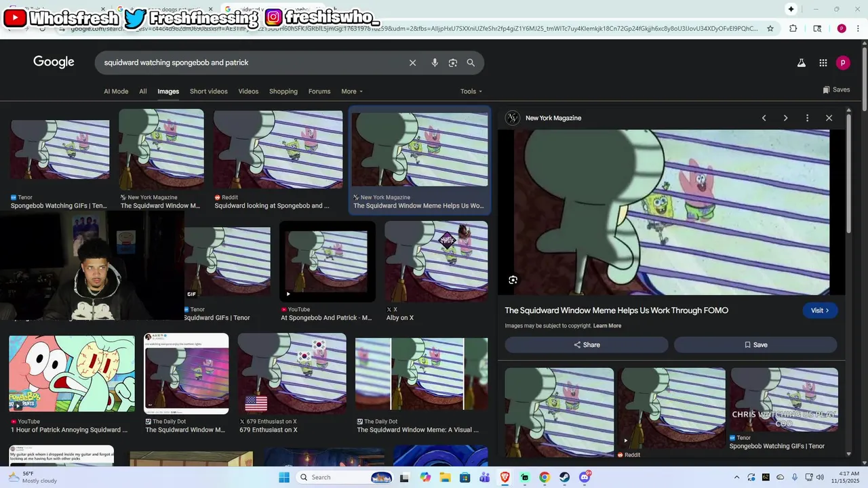Open volume control in the system tray
This screenshot has width=868, height=488.
tap(820, 477)
